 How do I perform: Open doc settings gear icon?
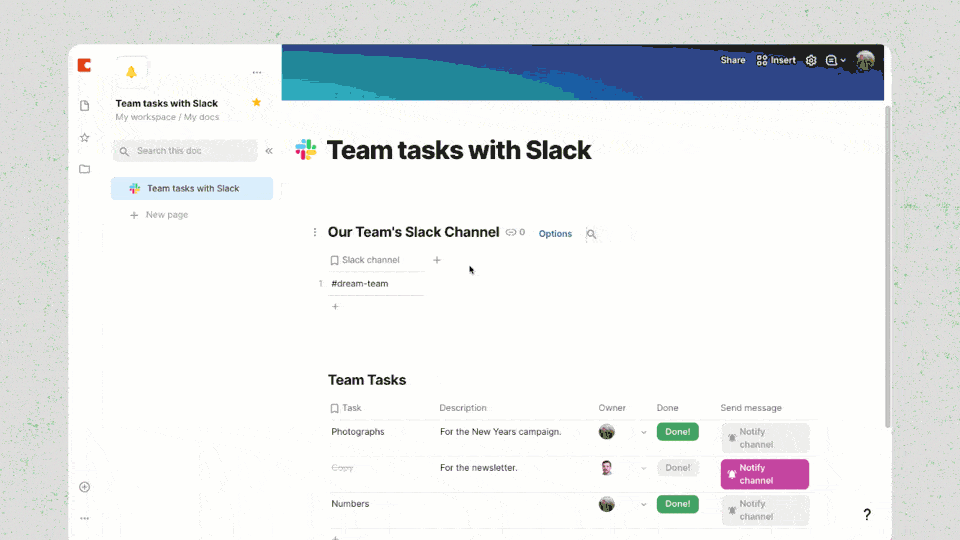[x=811, y=60]
